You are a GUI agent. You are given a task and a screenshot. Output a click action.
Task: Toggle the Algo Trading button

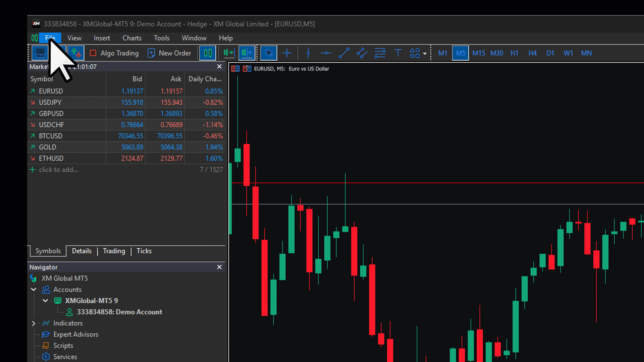point(114,53)
